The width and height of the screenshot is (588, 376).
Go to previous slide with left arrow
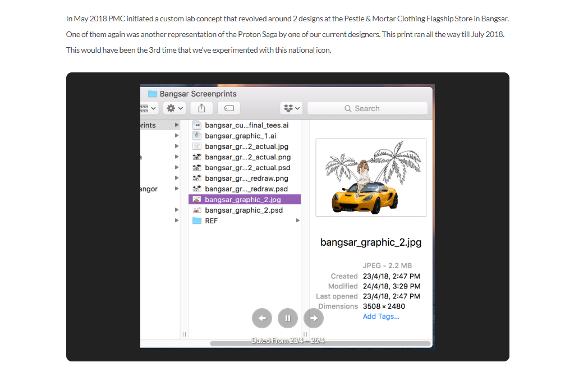(x=262, y=318)
